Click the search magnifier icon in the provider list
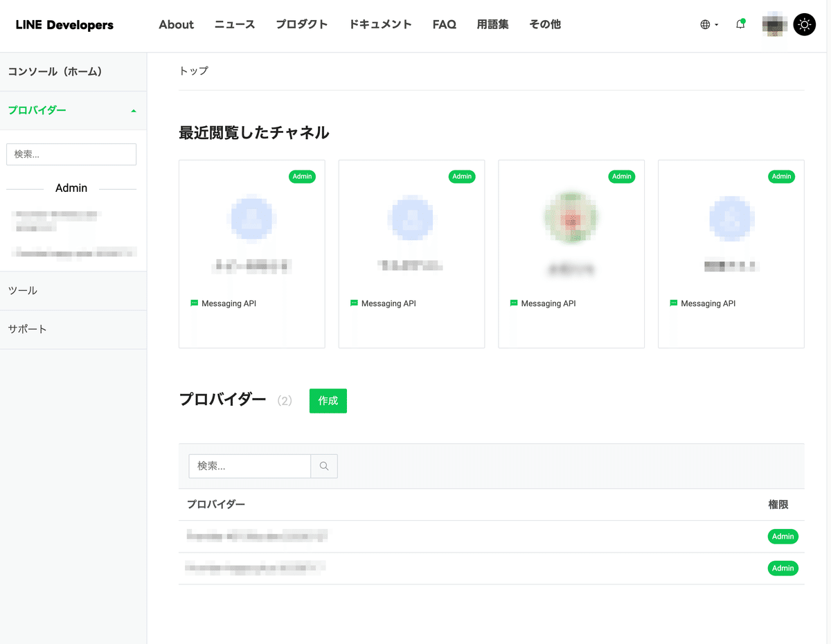The image size is (831, 644). 323,466
